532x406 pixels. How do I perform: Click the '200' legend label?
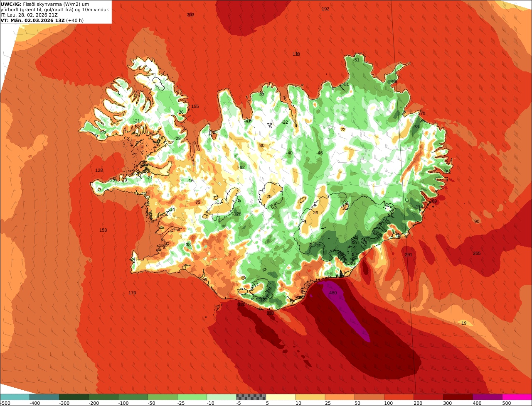[x=419, y=403]
